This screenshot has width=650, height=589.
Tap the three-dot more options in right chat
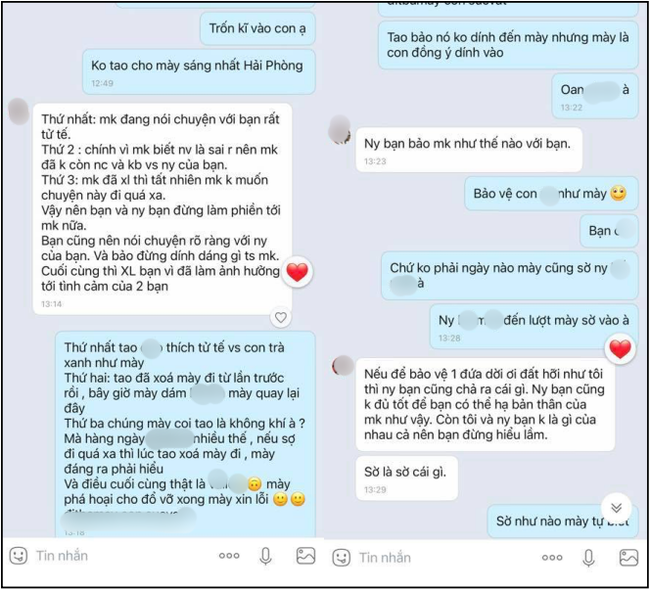tap(552, 558)
